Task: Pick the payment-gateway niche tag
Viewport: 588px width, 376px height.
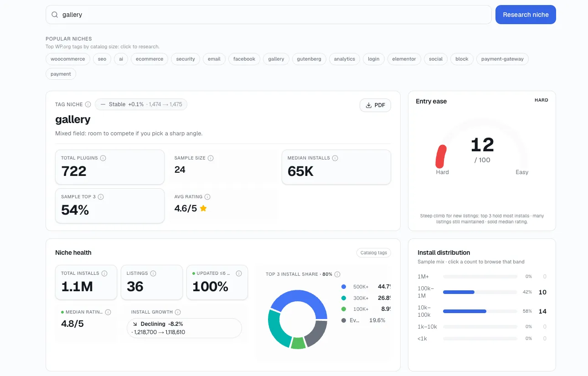Action: click(x=502, y=59)
